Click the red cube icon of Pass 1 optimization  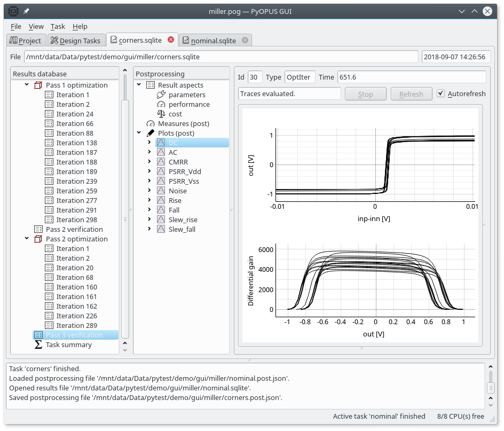pos(38,85)
